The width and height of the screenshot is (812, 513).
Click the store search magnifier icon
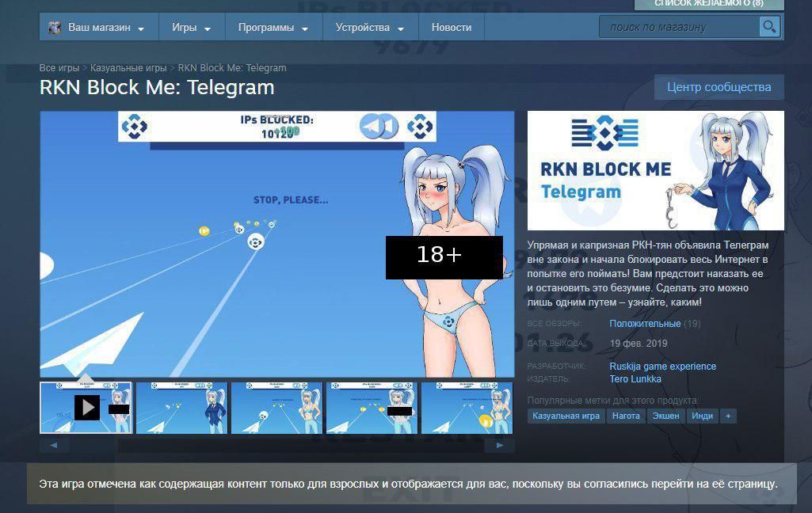(769, 27)
